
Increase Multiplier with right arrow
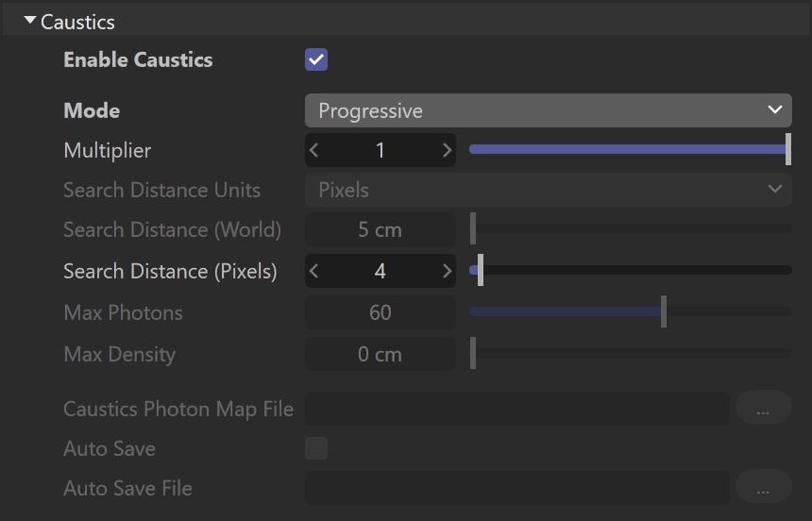coord(447,150)
